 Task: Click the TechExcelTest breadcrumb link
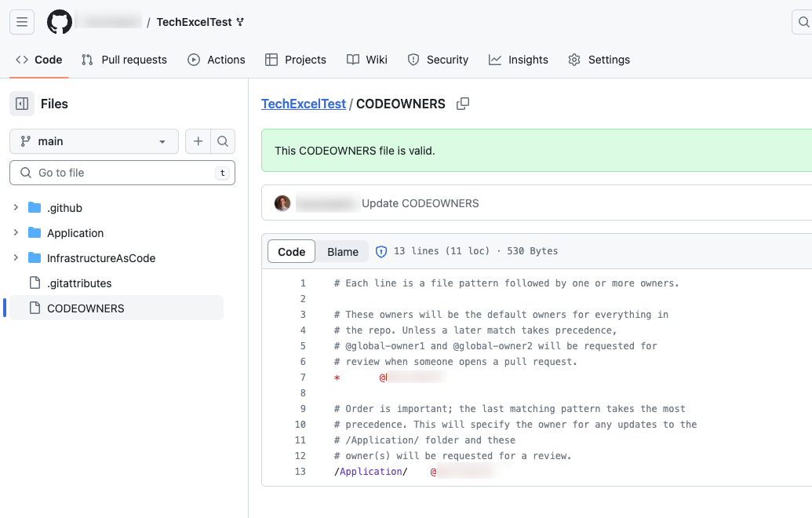click(x=303, y=104)
